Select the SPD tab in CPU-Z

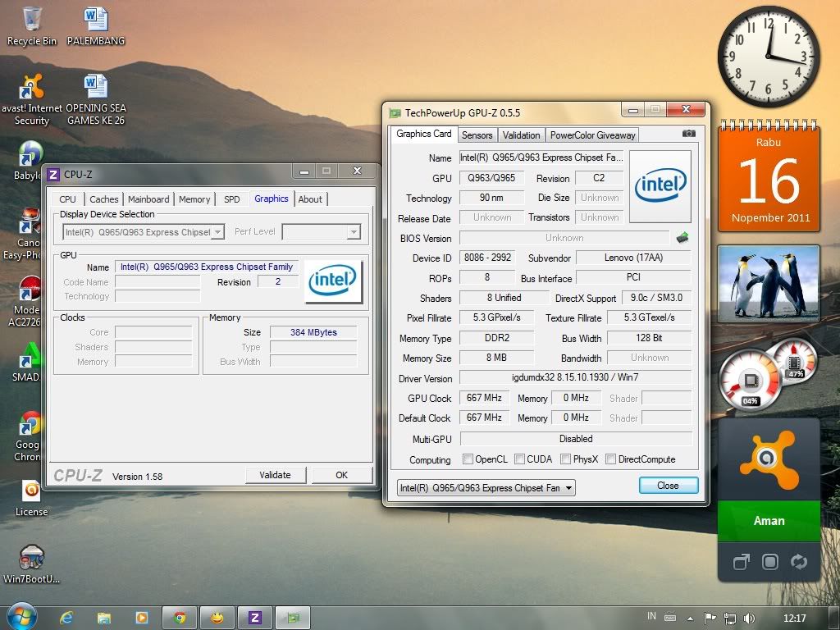(x=232, y=199)
